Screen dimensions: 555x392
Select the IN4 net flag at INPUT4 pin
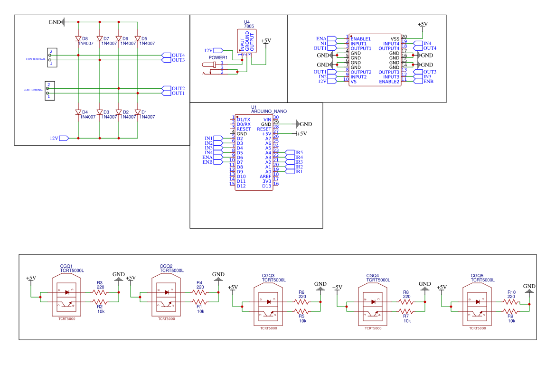pyautogui.click(x=422, y=44)
